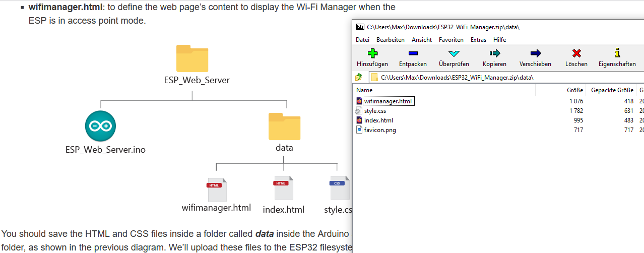Open the Datei menu
Screen dimensions: 644x253
[x=362, y=40]
